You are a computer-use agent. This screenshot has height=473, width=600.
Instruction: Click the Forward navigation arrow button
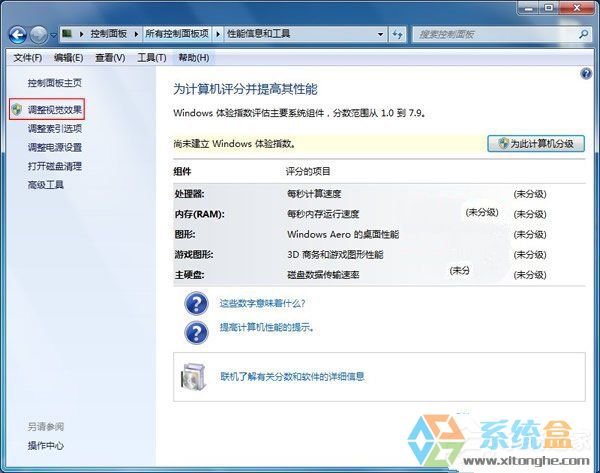(38, 35)
